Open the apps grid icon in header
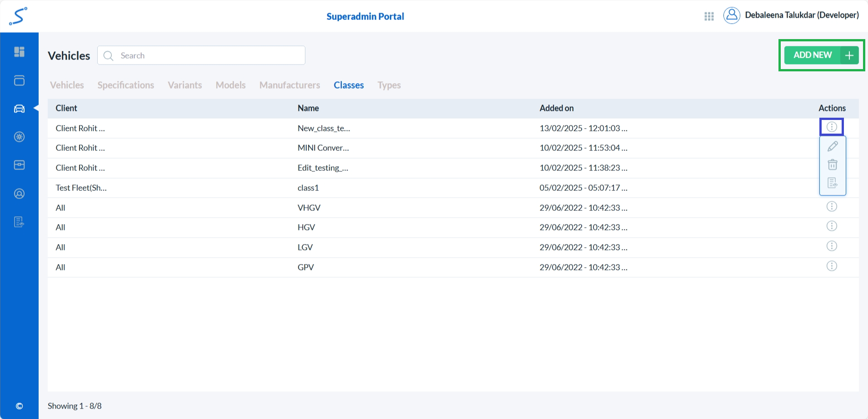Image resolution: width=868 pixels, height=419 pixels. point(709,16)
